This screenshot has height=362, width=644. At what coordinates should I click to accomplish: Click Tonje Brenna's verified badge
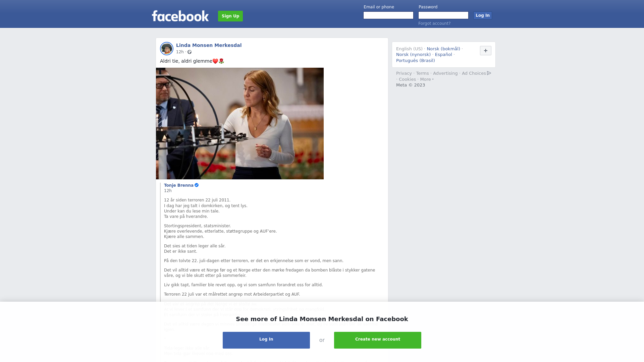click(197, 185)
